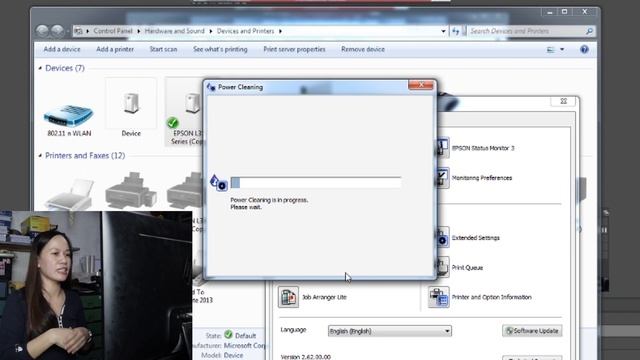Click the webcam video overlay thumbnail
The height and width of the screenshot is (360, 640).
pyautogui.click(x=96, y=285)
